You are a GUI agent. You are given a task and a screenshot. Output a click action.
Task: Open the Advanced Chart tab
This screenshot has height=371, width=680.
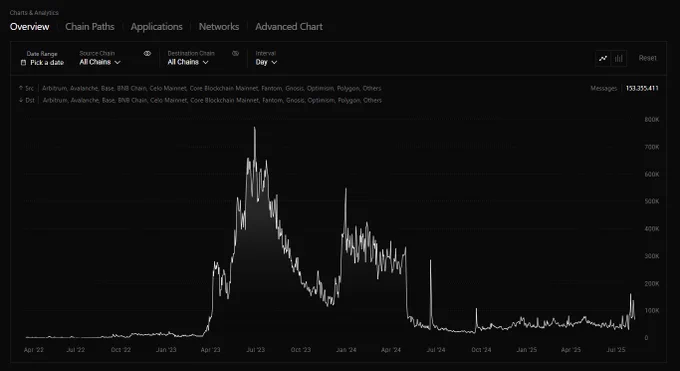(x=289, y=26)
